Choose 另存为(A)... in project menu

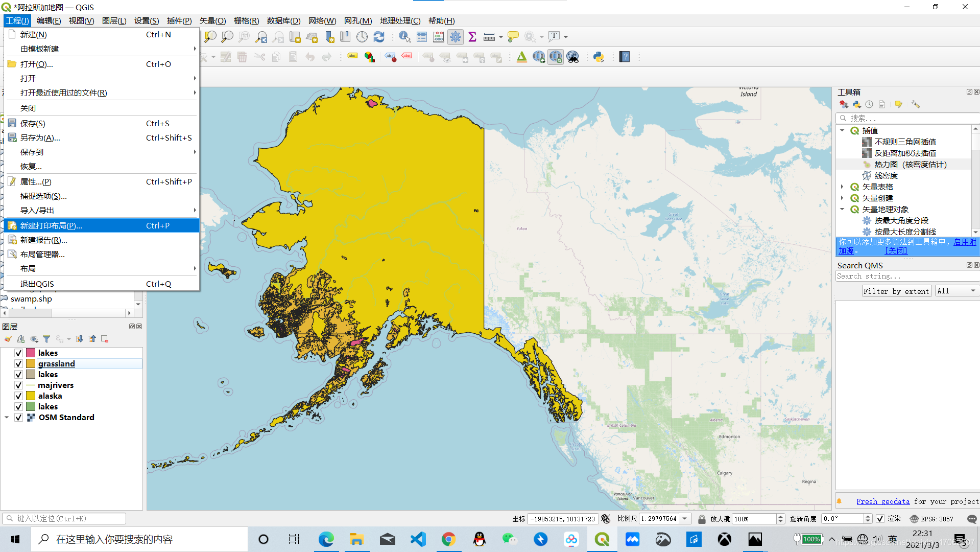[102, 137]
